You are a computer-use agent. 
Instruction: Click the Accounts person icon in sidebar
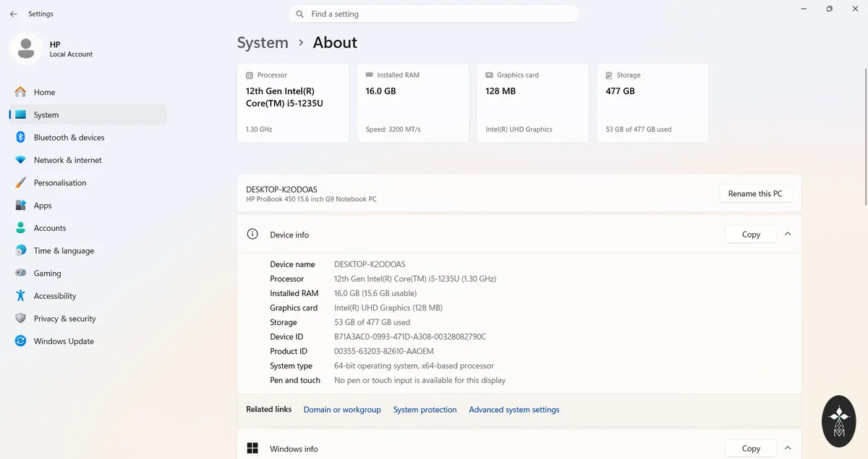pos(20,228)
